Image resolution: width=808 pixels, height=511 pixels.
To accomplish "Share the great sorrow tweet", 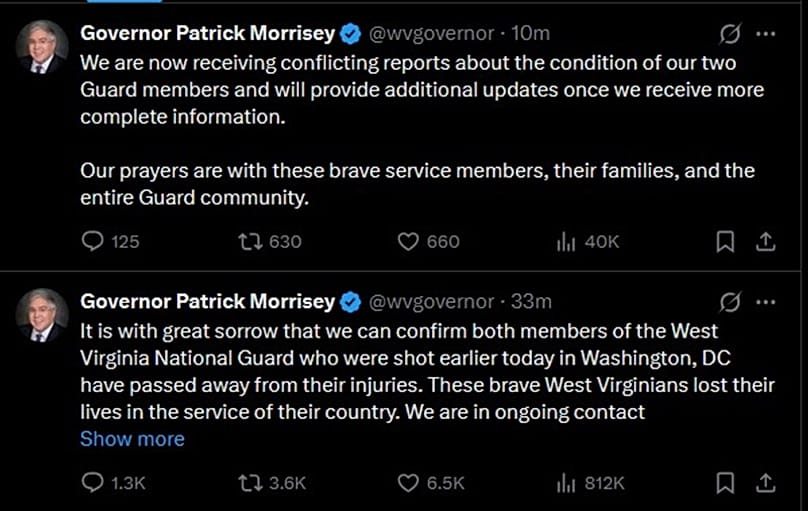I will coord(765,483).
